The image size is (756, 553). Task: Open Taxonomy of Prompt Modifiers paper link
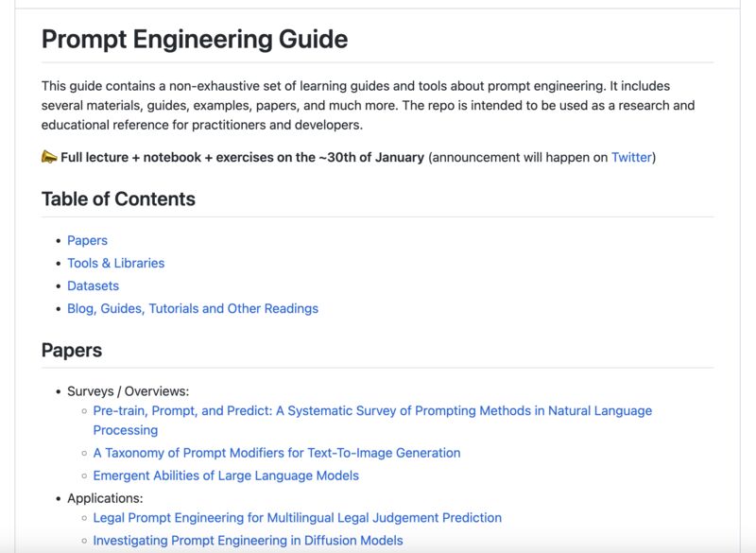point(277,453)
